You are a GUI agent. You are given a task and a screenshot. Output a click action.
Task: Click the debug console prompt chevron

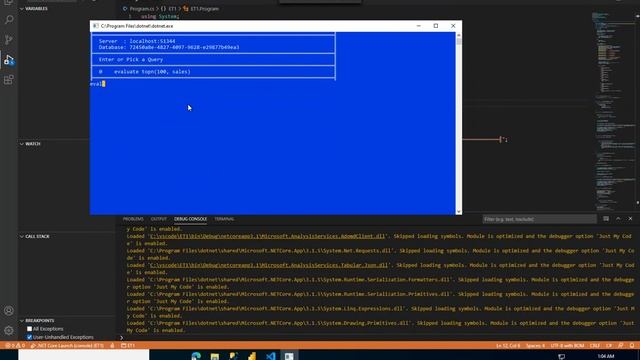pos(121,338)
